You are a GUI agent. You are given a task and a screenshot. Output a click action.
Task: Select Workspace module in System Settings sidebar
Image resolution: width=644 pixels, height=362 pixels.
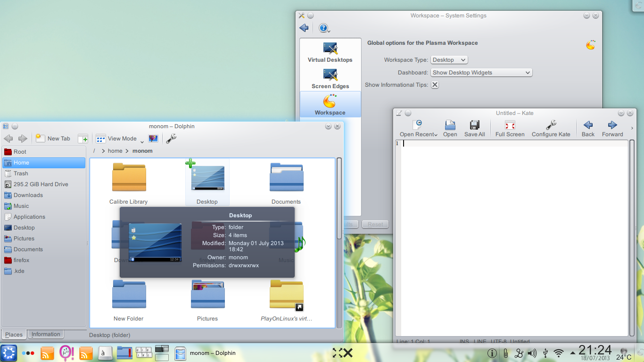pos(330,105)
